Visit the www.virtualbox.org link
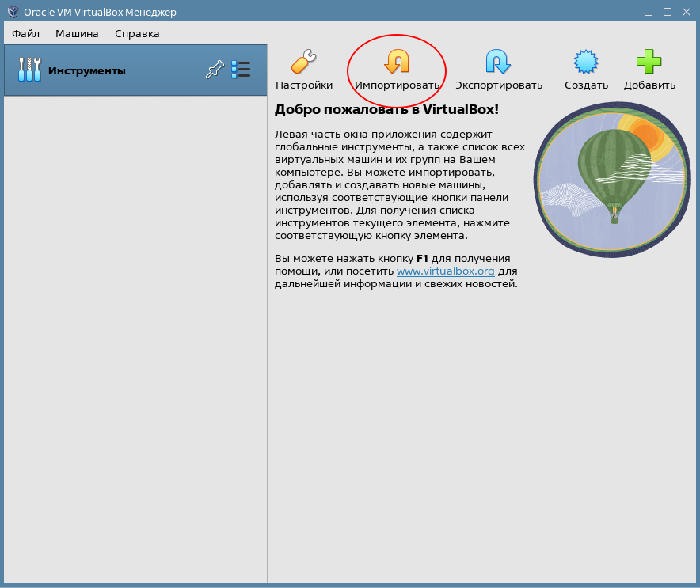The width and height of the screenshot is (700, 588). coord(446,271)
